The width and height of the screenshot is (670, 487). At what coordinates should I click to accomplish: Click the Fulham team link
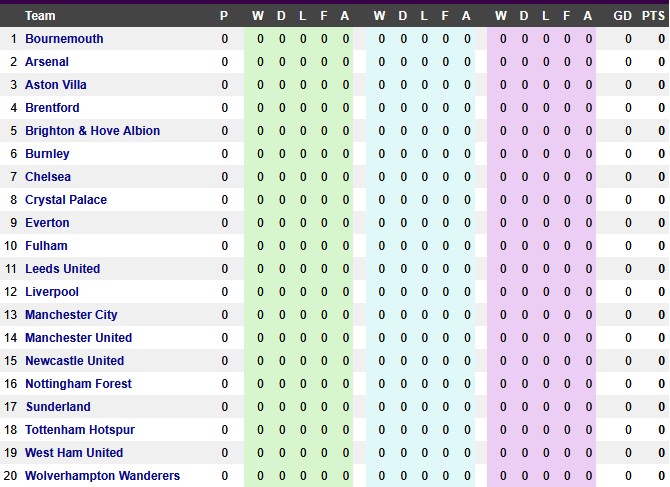tap(46, 246)
